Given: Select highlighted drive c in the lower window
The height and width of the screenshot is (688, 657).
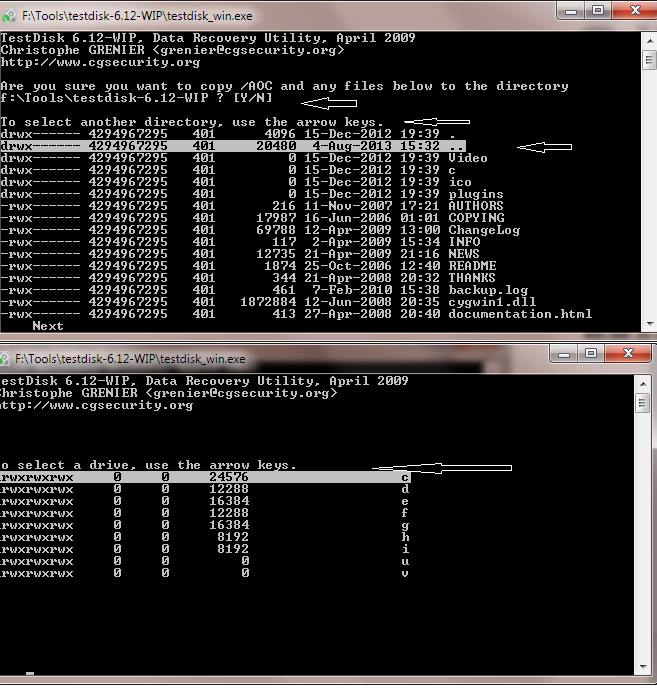Looking at the screenshot, I should click(x=205, y=477).
